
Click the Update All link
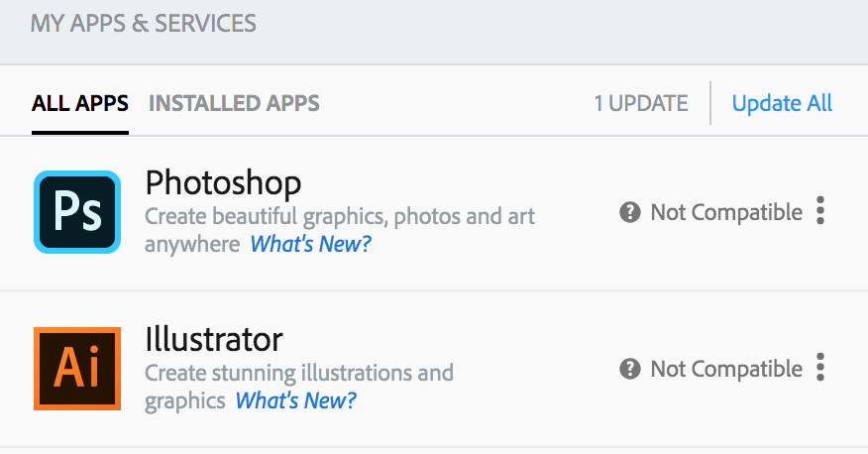coord(782,103)
